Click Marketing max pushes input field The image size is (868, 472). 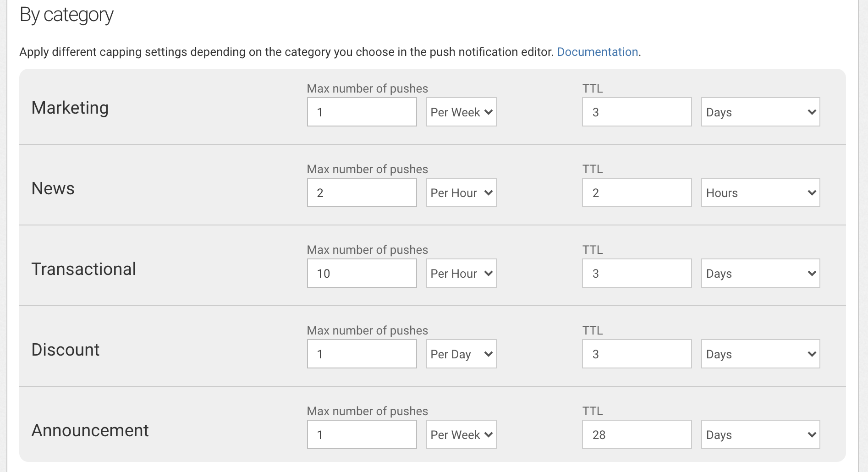(x=362, y=112)
